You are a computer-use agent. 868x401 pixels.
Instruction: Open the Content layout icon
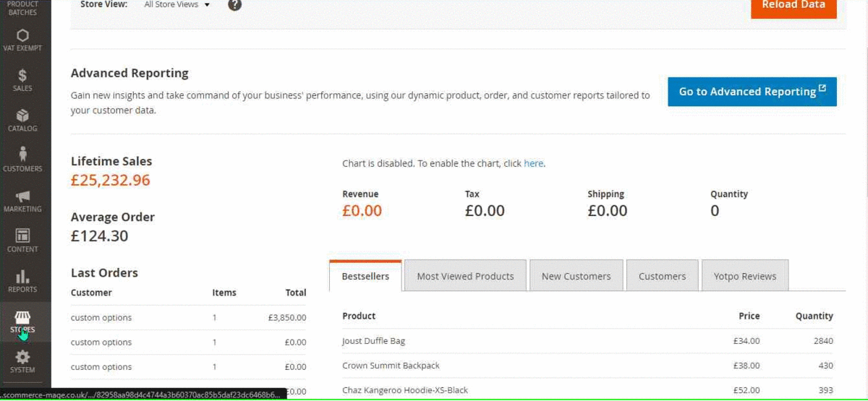click(x=22, y=236)
